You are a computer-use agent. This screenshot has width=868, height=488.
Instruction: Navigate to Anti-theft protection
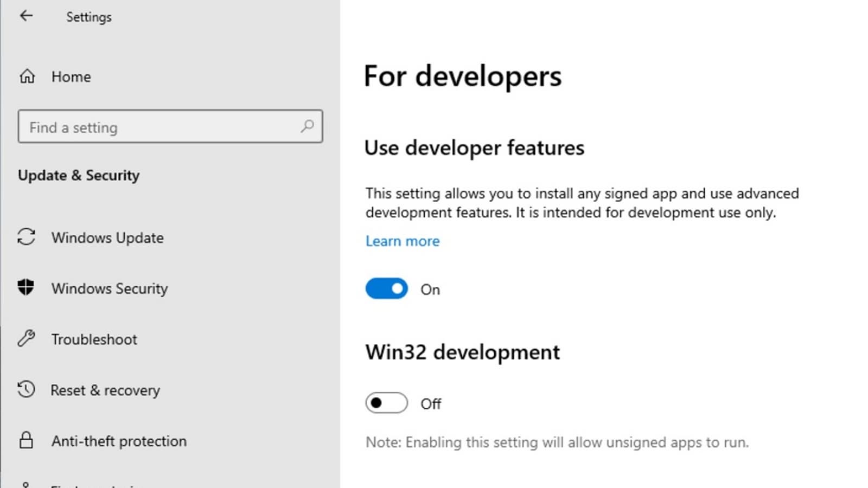(119, 441)
